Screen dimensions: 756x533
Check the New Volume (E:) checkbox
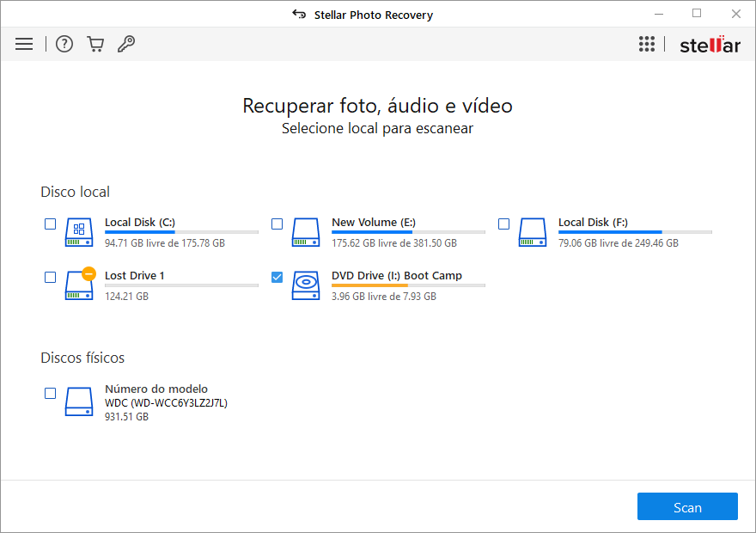[277, 224]
